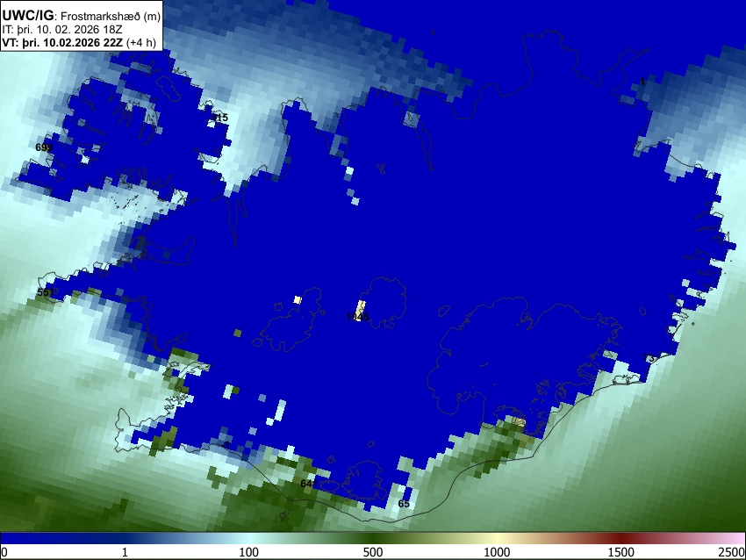This screenshot has width=746, height=560.
Task: Select the 'IT: þri. 10. 02. 2026 18Z' line
Action: click(61, 29)
